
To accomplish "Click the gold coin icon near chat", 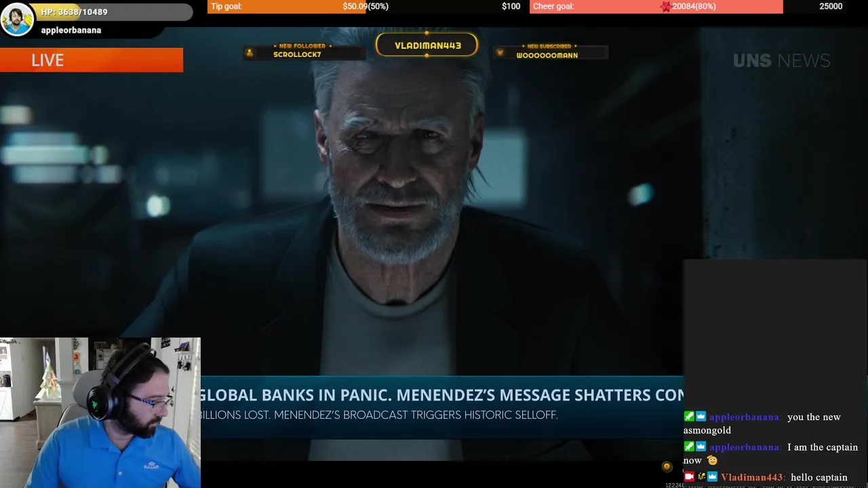I will [x=667, y=466].
